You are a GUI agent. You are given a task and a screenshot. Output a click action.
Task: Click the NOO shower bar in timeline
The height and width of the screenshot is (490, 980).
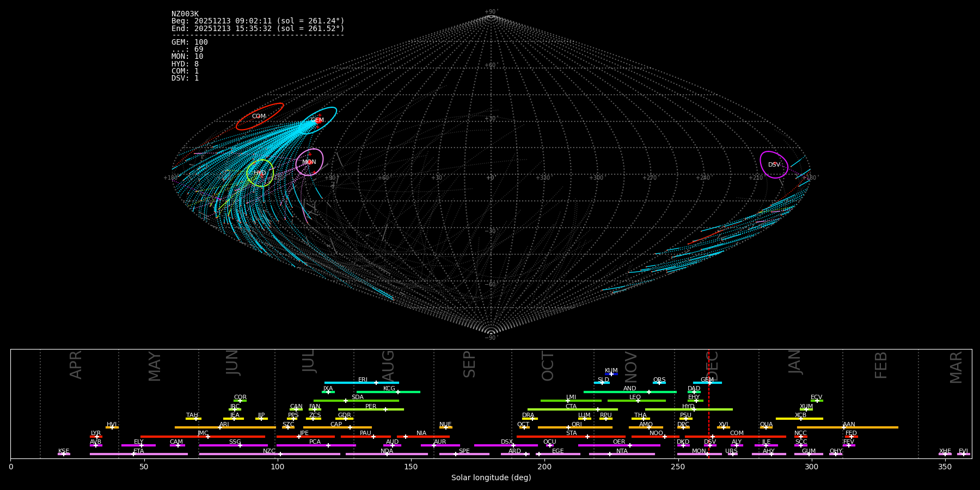[656, 437]
